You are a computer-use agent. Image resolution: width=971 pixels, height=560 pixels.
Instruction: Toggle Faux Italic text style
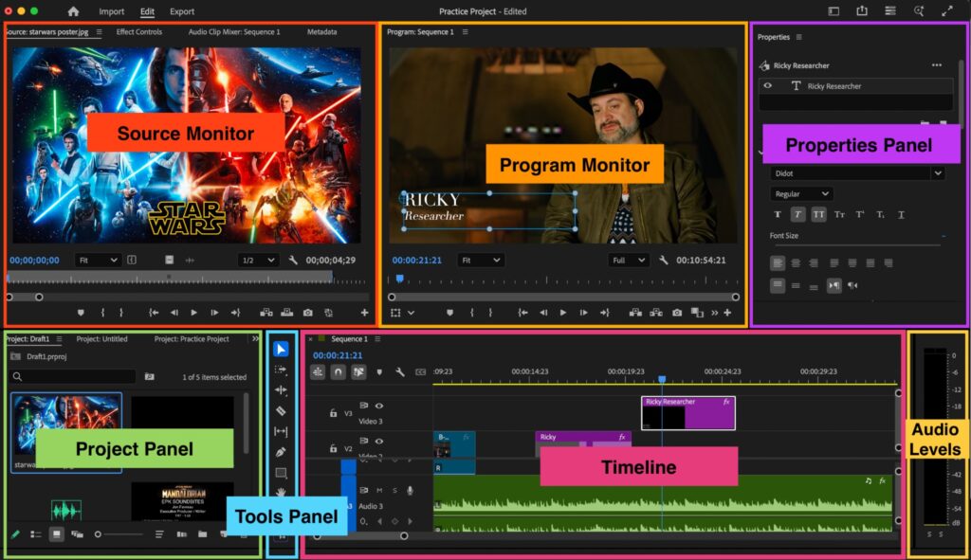tap(797, 214)
